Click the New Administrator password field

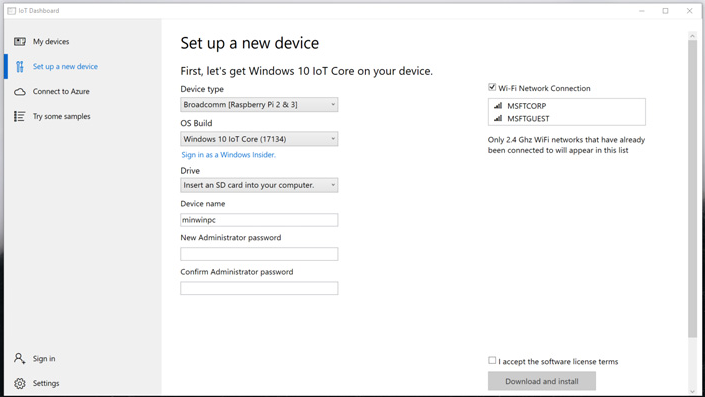point(259,254)
